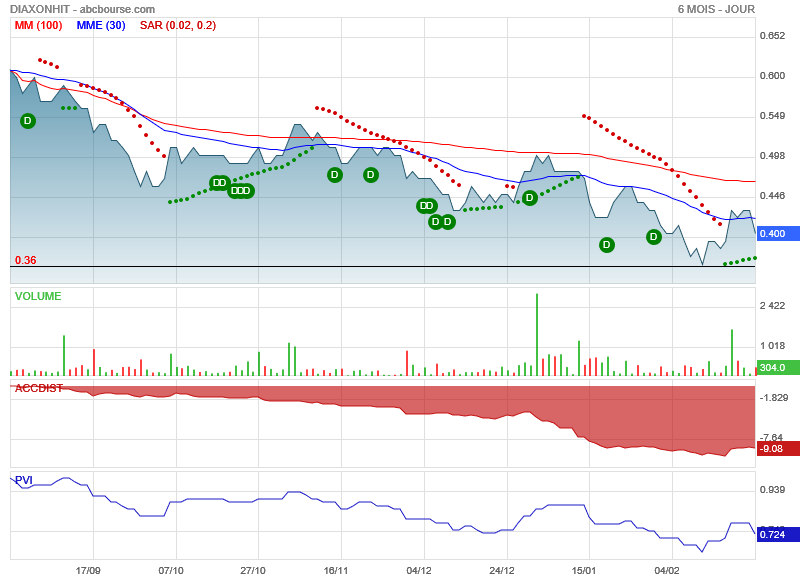The height and width of the screenshot is (580, 800).
Task: Click the blue 0.400 current price tag
Action: click(778, 234)
